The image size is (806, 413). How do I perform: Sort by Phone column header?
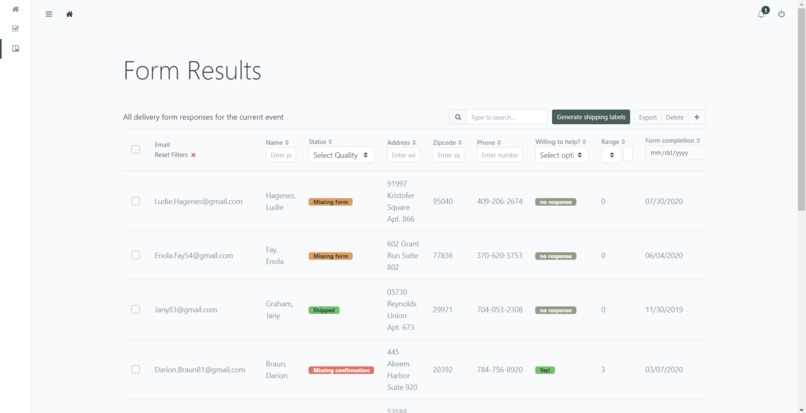click(489, 142)
